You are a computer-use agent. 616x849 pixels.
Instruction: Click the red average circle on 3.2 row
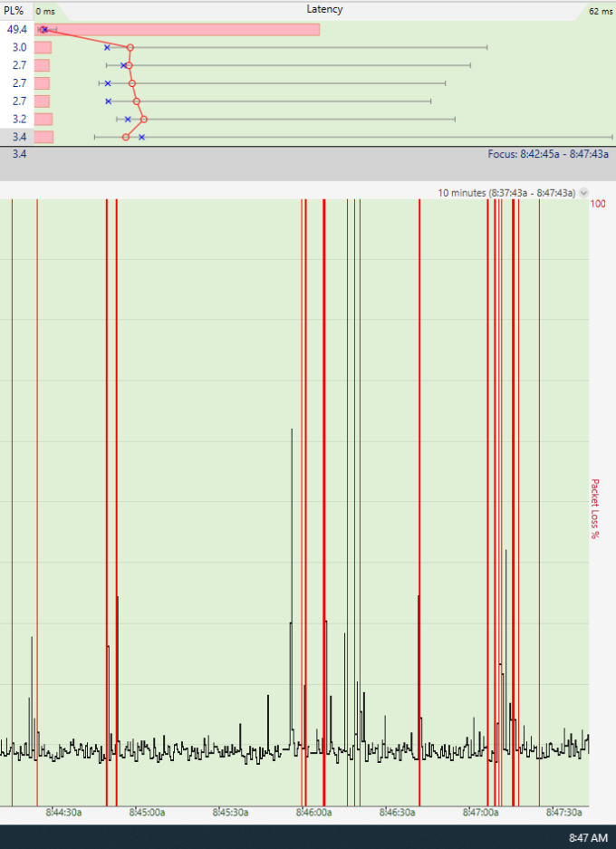(x=144, y=119)
